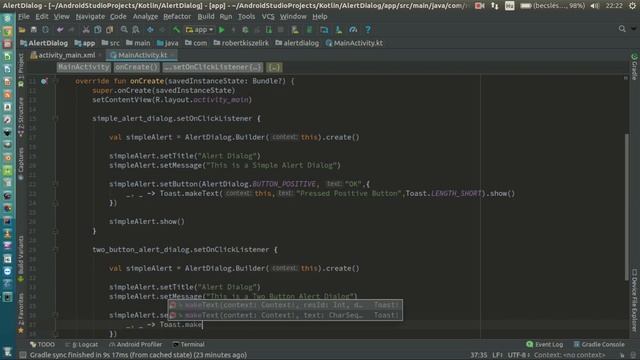Collapse the two_button_alert_dialog listener fold marker
This screenshot has width=640, height=360.
[x=56, y=249]
